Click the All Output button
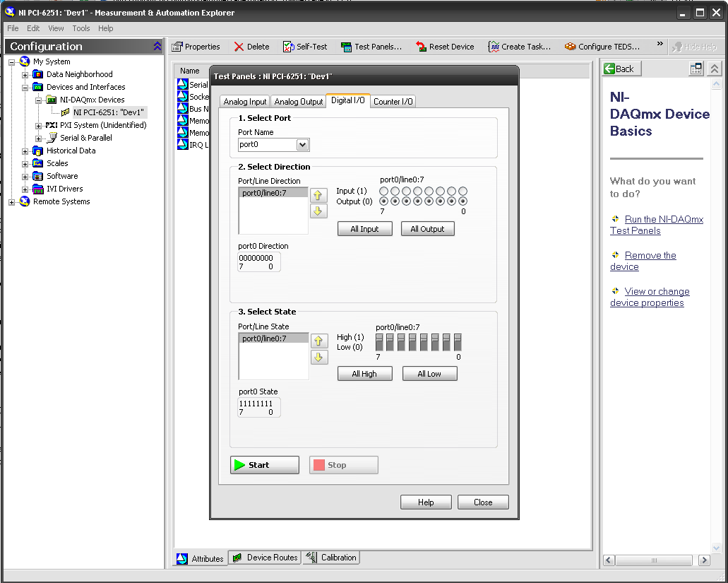Viewport: 728px width, 583px height. 427,229
